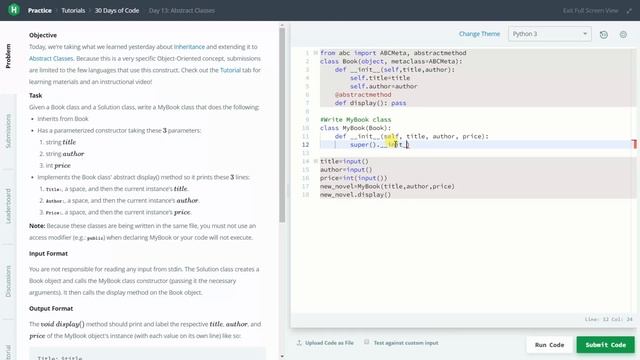
Task: Switch to the Leaderboard side tab
Action: (x=8, y=206)
